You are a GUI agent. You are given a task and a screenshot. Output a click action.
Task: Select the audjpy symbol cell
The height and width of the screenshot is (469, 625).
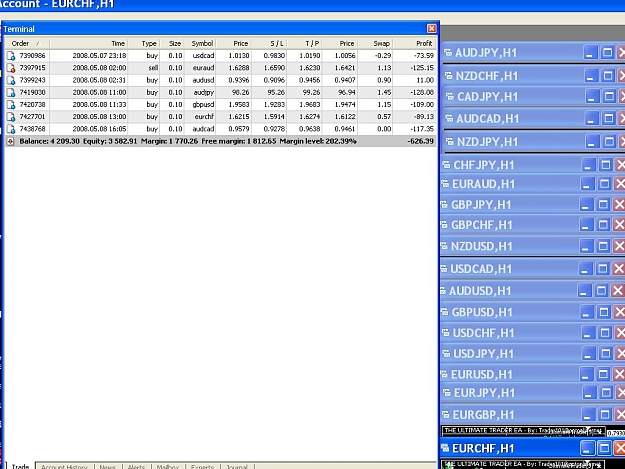pos(200,92)
